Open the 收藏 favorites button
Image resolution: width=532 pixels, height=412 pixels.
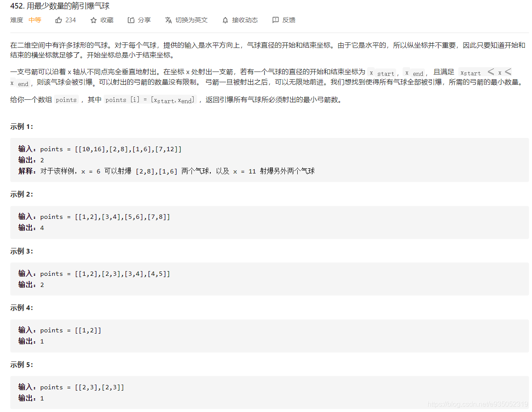(102, 20)
